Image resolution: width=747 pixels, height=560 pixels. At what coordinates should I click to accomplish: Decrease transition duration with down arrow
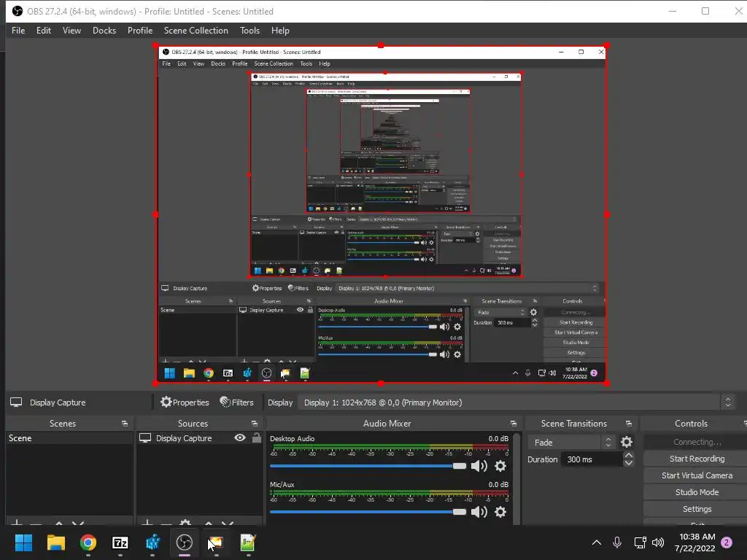tap(628, 463)
